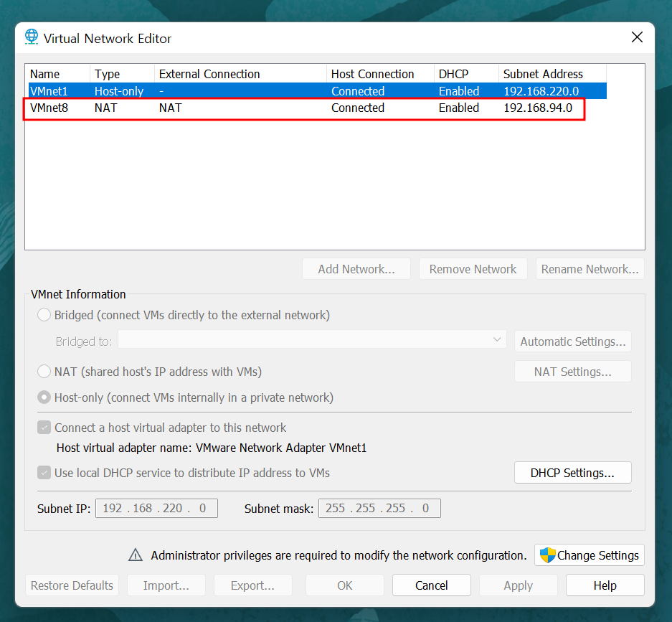Click the Virtual Network Editor globe icon

32,37
